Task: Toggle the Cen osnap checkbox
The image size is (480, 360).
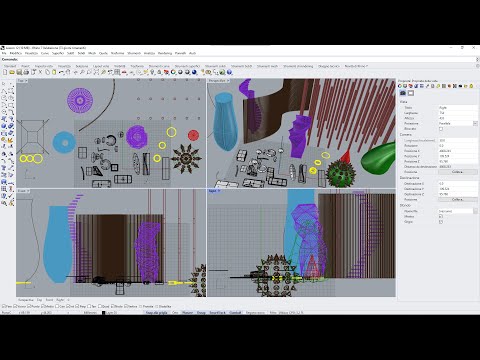Action: 57,306
